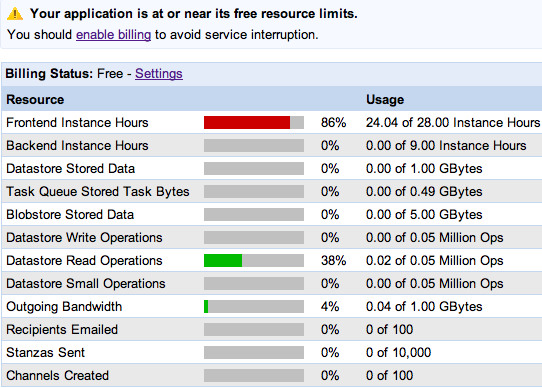Click the Resource column header
This screenshot has height=388, width=542.
35,100
